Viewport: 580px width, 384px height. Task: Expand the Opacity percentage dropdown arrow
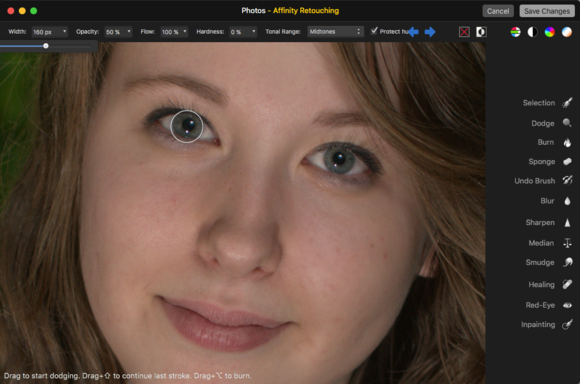click(x=129, y=31)
